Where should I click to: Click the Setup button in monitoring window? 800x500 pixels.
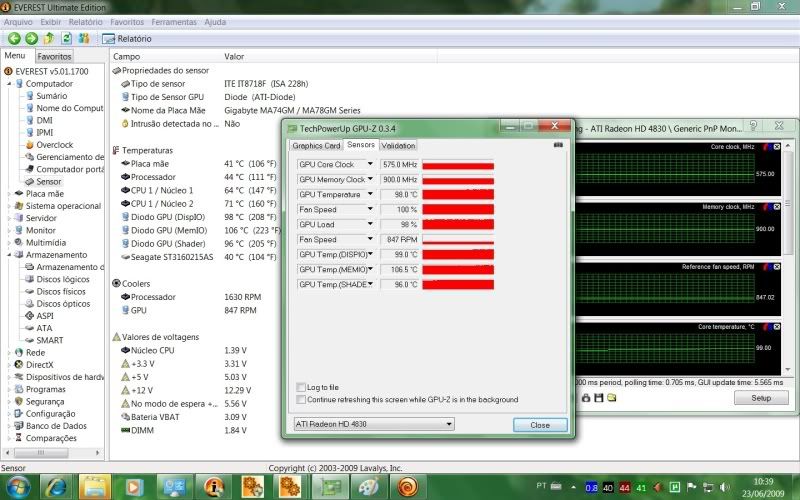tap(761, 397)
